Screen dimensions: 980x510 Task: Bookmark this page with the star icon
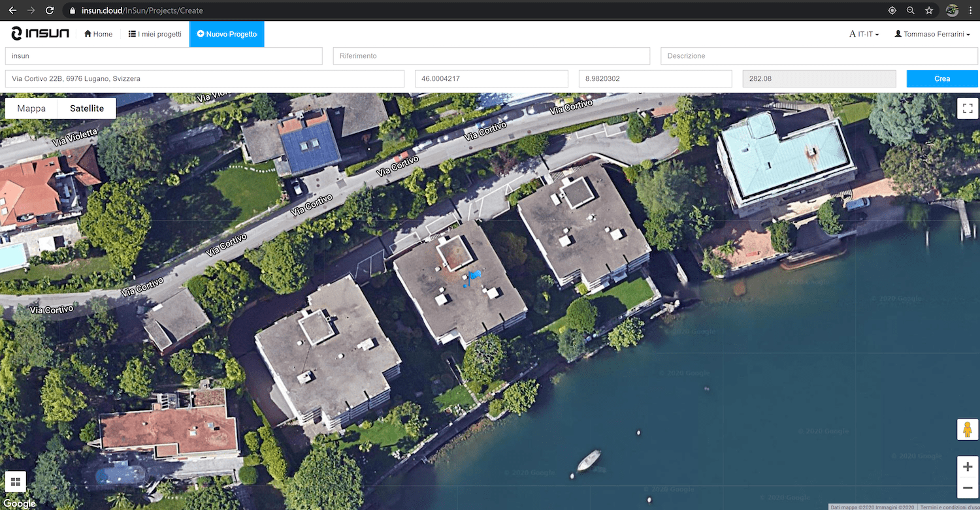tap(929, 10)
